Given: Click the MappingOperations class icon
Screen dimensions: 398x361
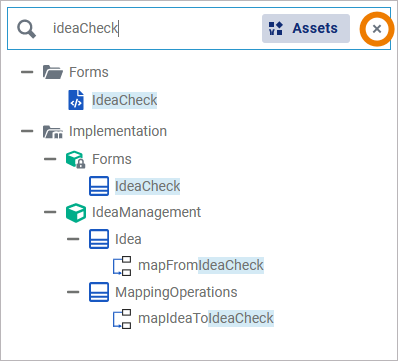Looking at the screenshot, I should 99,292.
